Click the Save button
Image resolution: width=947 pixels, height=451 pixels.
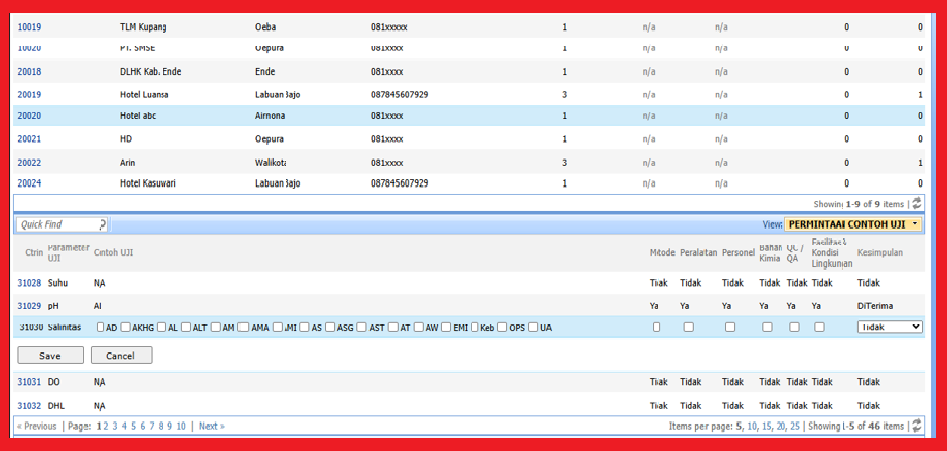pos(48,355)
